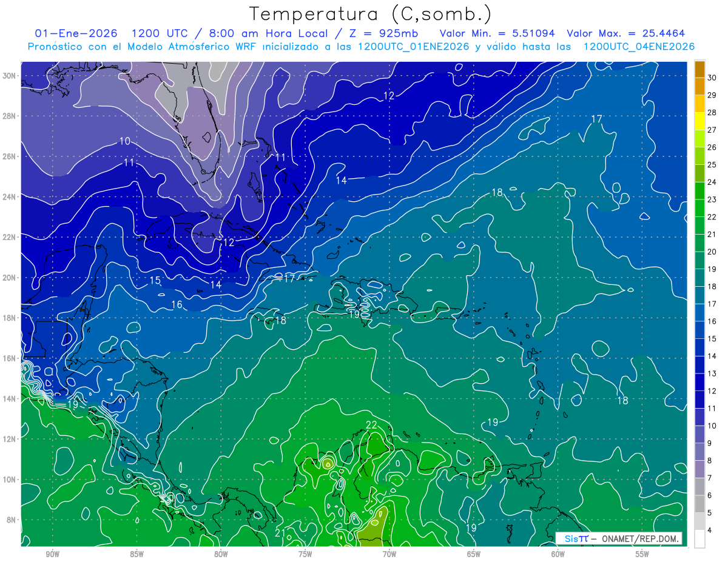Select the date '01-Ene-2026' in the header

click(76, 33)
